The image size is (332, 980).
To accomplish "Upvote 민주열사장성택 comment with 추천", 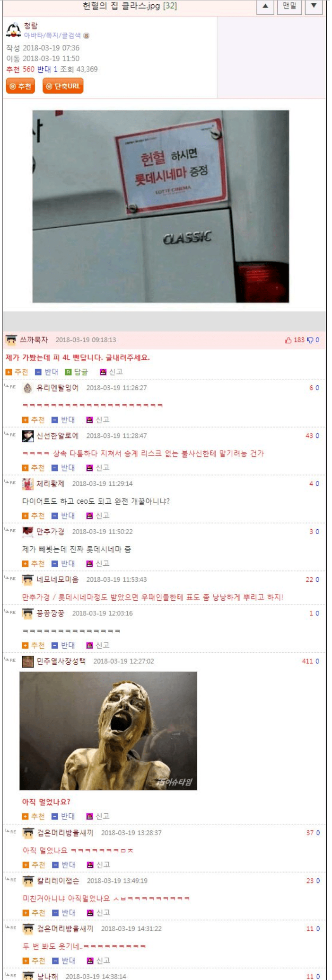I will pos(33,816).
